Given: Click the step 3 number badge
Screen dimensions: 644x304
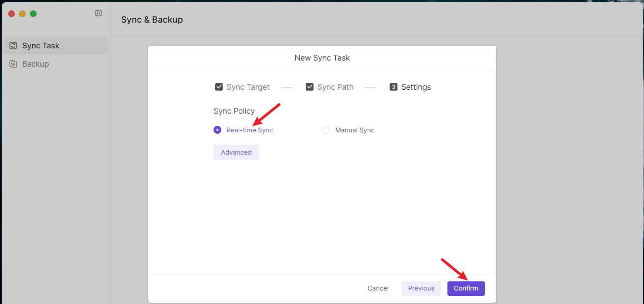Looking at the screenshot, I should point(394,87).
